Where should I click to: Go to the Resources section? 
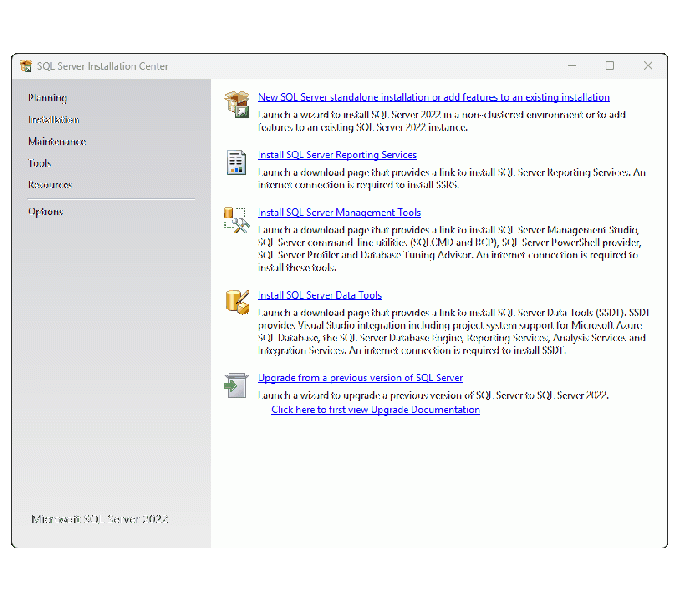(x=50, y=184)
